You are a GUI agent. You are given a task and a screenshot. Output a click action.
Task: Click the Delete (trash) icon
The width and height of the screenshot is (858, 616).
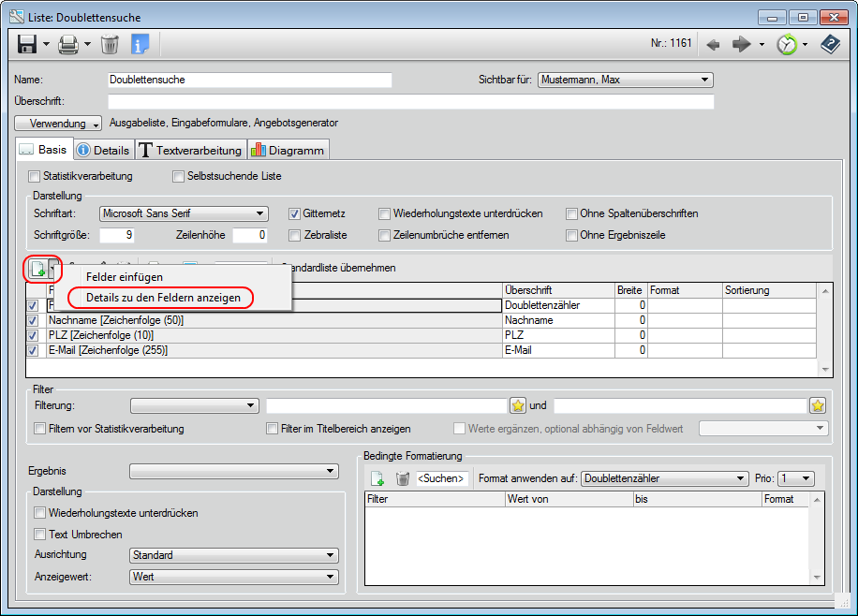109,44
